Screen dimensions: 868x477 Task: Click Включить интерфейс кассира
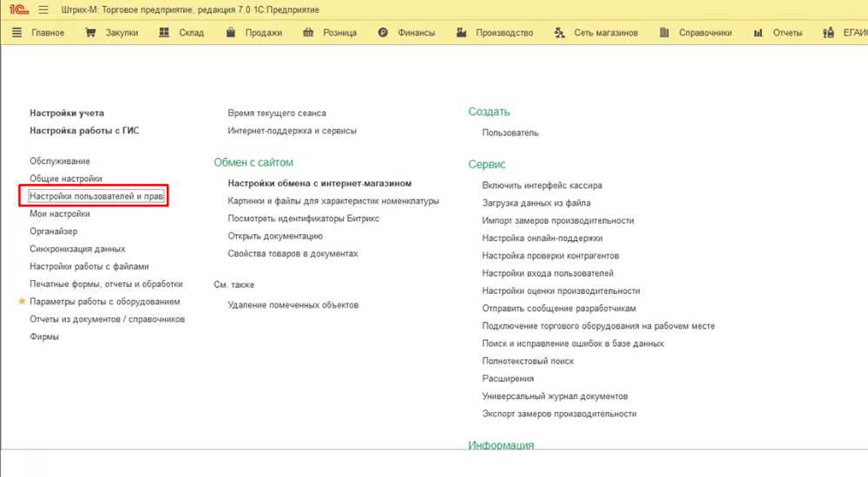[542, 186]
